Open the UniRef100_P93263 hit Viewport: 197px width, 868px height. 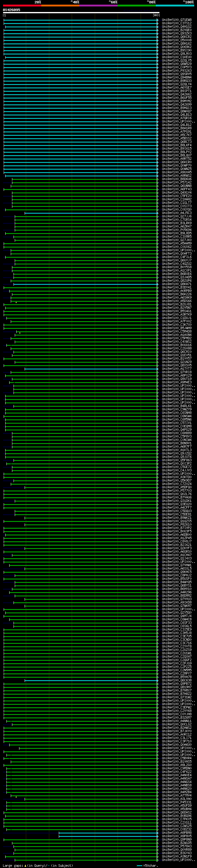[x=177, y=71]
